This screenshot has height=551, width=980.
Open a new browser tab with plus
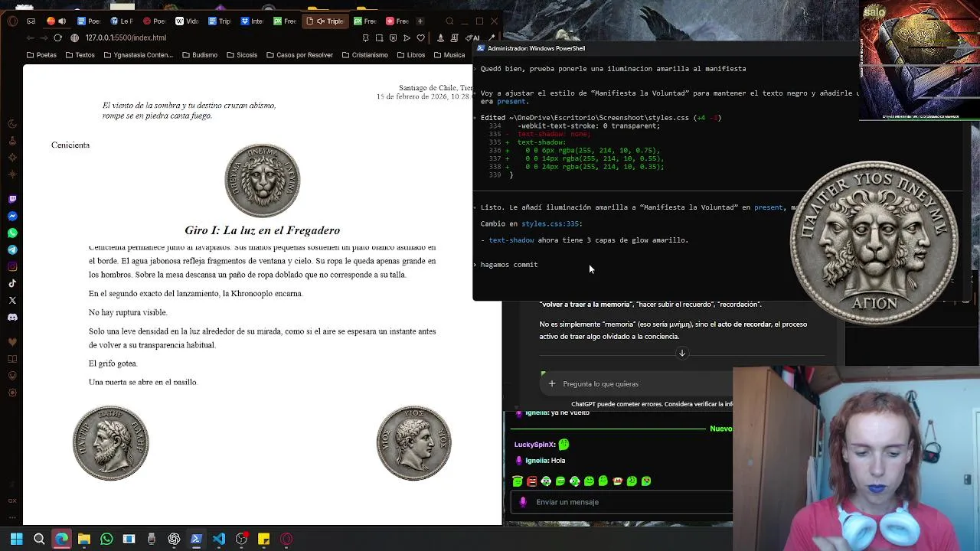pyautogui.click(x=420, y=21)
